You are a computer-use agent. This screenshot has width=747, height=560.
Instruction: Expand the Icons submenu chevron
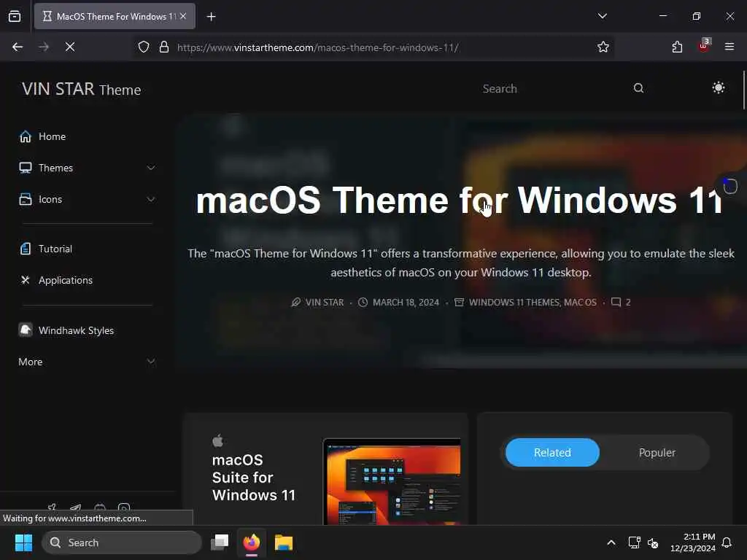pyautogui.click(x=150, y=200)
